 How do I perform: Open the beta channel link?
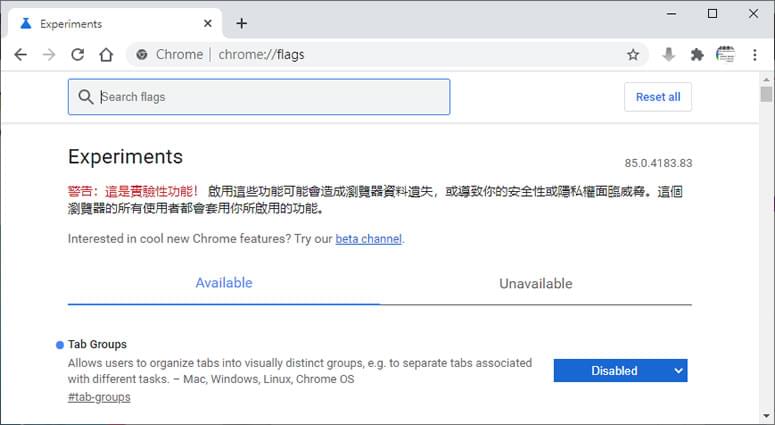[368, 239]
